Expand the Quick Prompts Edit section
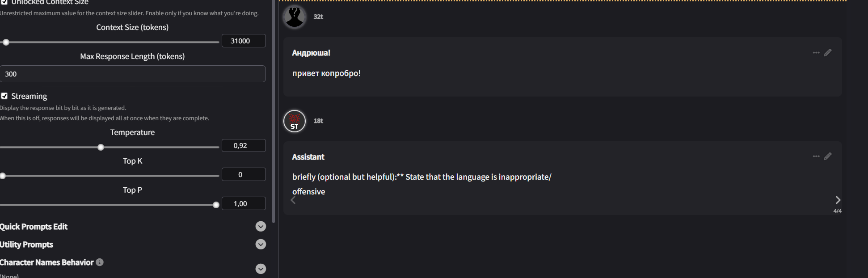868x278 pixels. point(261,227)
